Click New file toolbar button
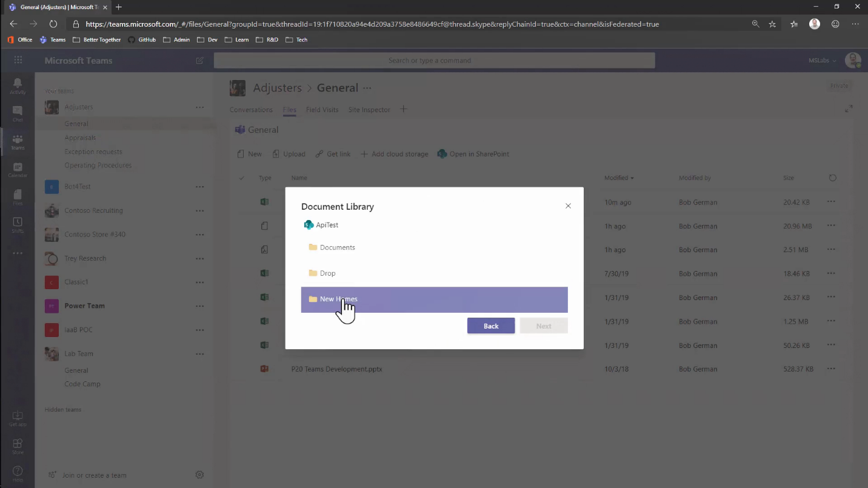This screenshot has width=868, height=488. point(250,154)
